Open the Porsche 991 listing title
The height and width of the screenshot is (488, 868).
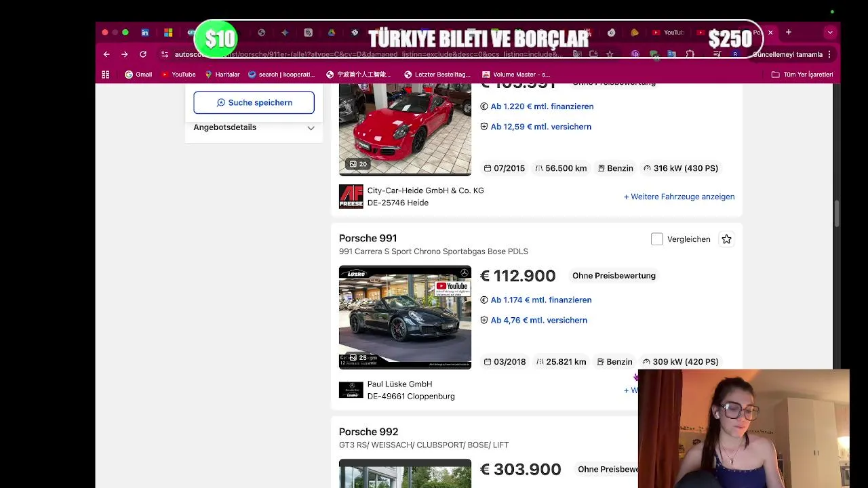point(368,239)
